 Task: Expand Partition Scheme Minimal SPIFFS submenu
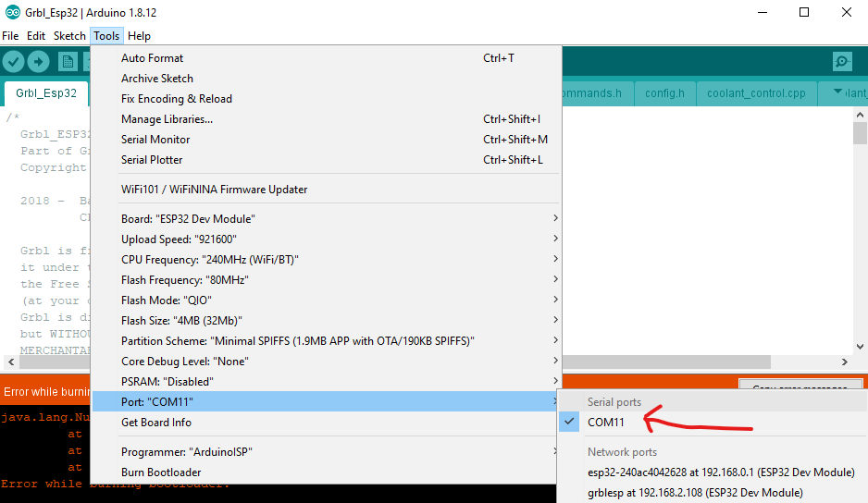(326, 341)
